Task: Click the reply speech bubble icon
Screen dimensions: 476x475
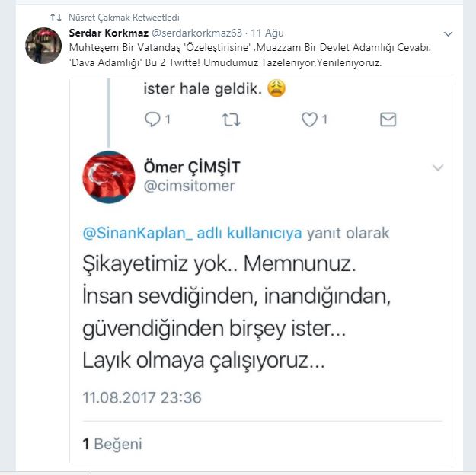Action: pos(152,120)
